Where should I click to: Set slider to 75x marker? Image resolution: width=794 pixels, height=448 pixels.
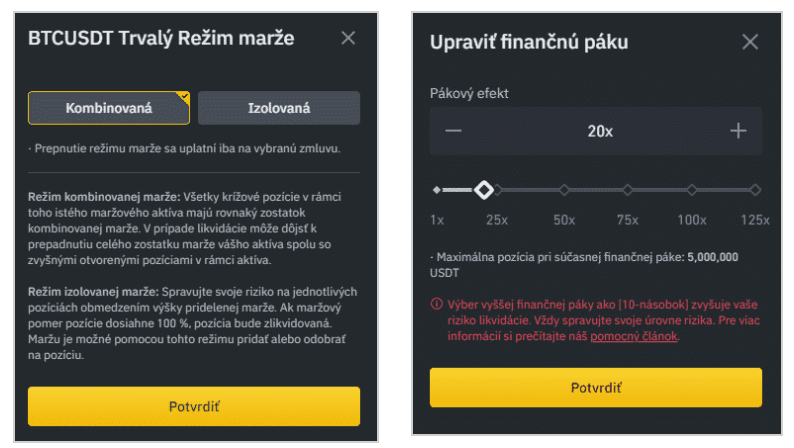(628, 189)
